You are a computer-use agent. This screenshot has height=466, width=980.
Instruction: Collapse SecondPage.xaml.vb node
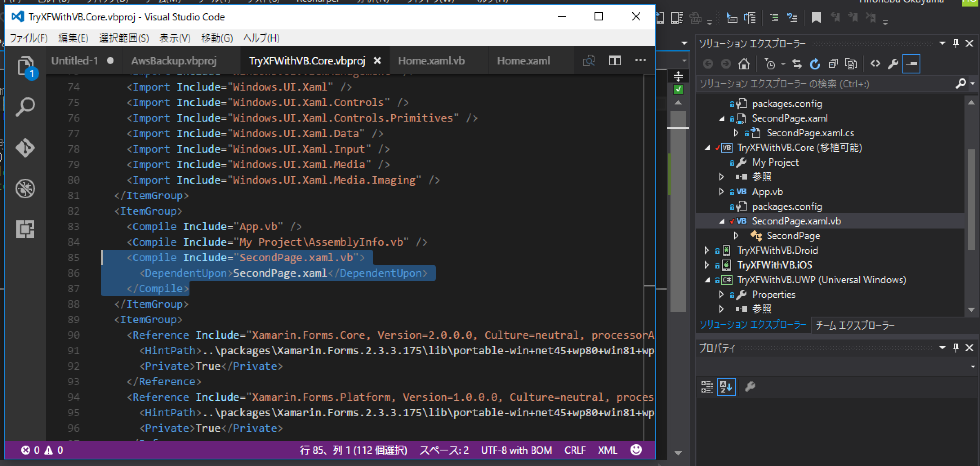pyautogui.click(x=722, y=222)
